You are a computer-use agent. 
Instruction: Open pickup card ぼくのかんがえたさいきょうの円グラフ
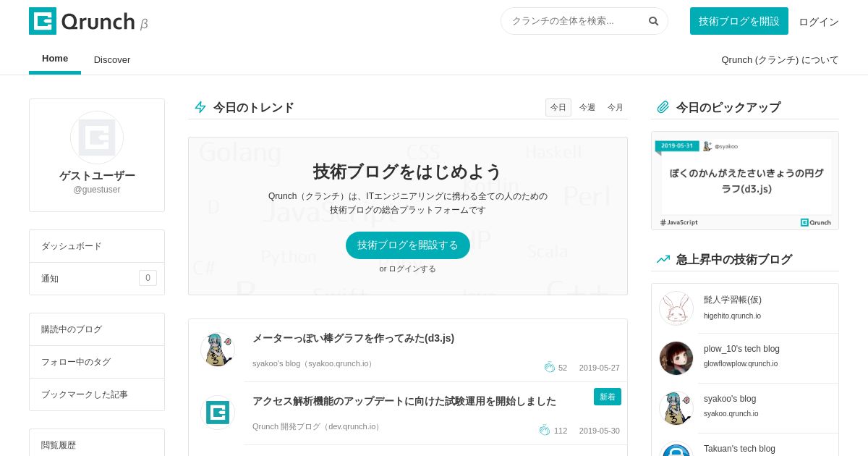point(745,180)
